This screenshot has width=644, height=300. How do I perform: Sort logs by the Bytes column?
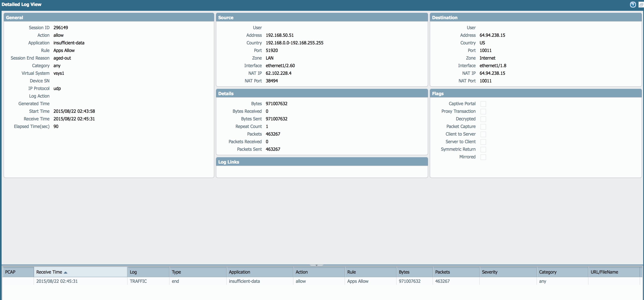(x=404, y=272)
